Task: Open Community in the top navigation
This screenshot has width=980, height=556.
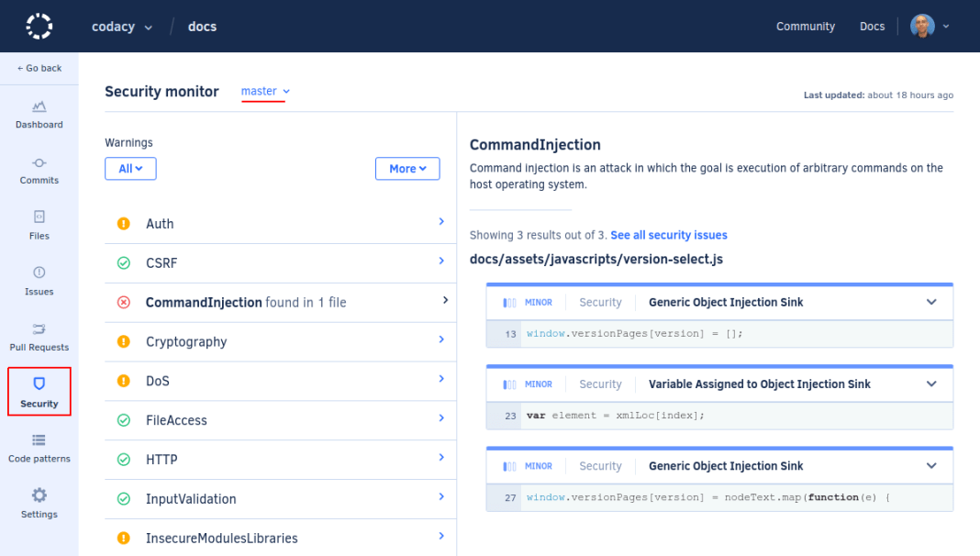Action: (805, 26)
